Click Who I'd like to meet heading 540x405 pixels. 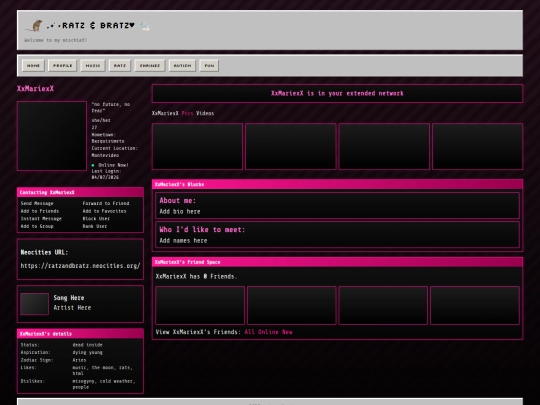[x=202, y=229]
